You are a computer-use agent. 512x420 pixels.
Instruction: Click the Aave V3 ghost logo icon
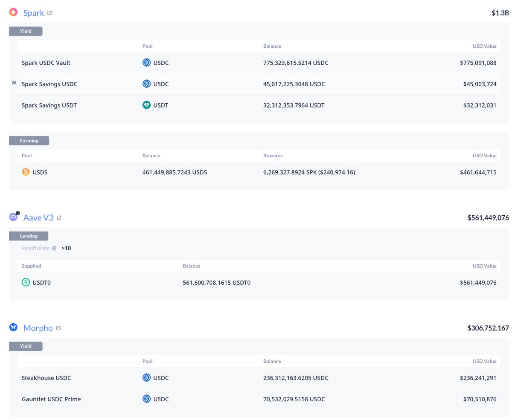point(14,217)
